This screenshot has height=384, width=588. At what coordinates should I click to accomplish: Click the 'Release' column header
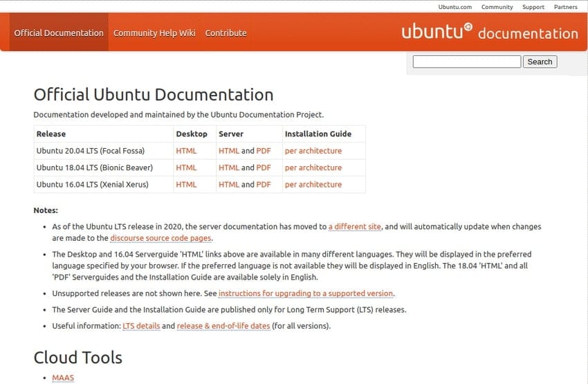click(x=51, y=134)
